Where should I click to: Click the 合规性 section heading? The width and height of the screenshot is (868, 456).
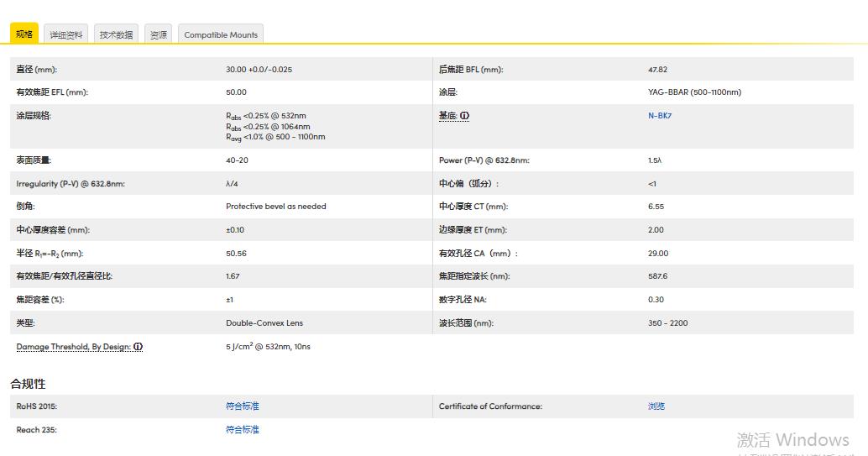pos(28,384)
